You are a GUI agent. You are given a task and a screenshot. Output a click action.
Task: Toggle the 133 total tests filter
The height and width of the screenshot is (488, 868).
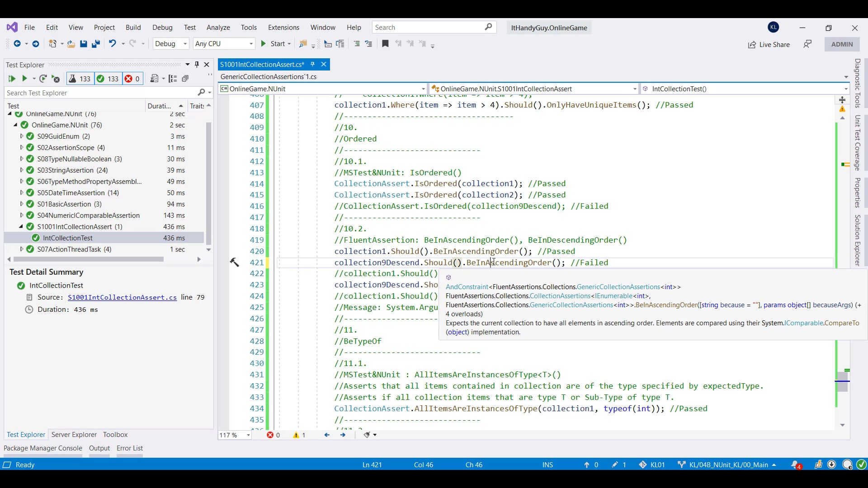click(80, 79)
